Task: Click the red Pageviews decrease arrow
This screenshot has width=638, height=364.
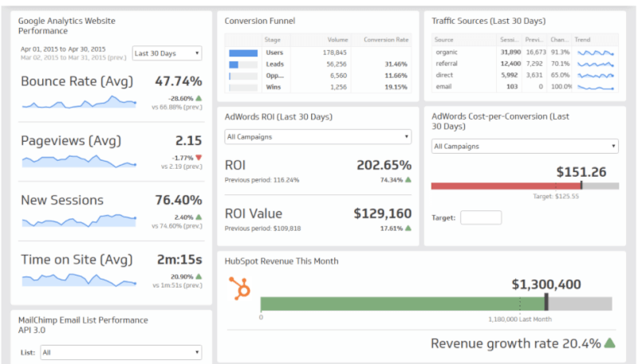Action: point(199,158)
